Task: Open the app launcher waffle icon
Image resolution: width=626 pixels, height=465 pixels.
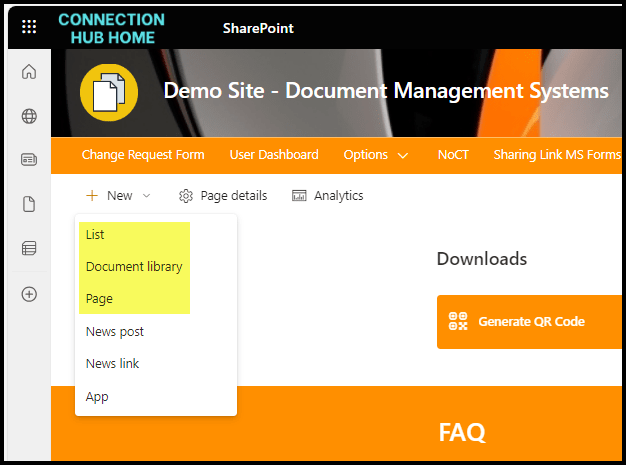Action: pos(28,28)
